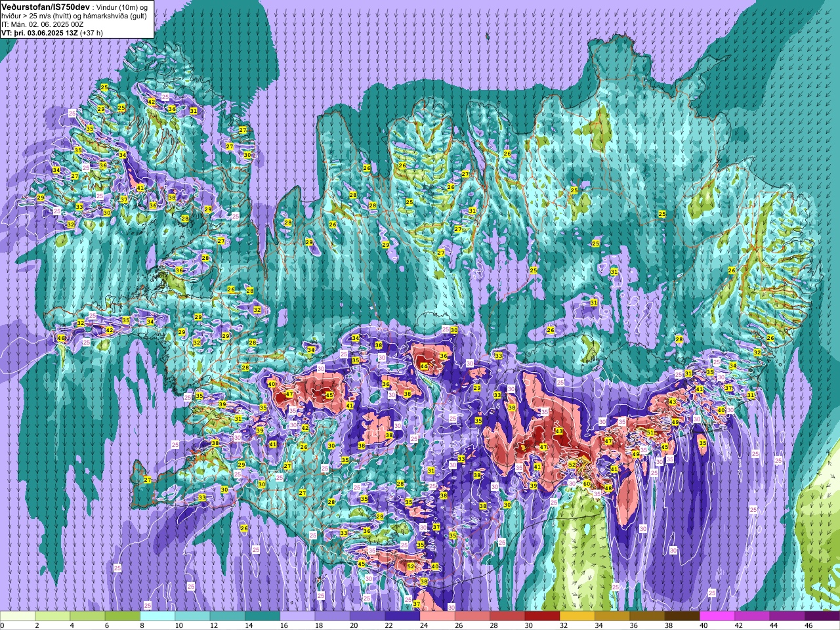This screenshot has width=840, height=630.
Task: Click the darkest purple swatch after 46
Action: (822, 617)
